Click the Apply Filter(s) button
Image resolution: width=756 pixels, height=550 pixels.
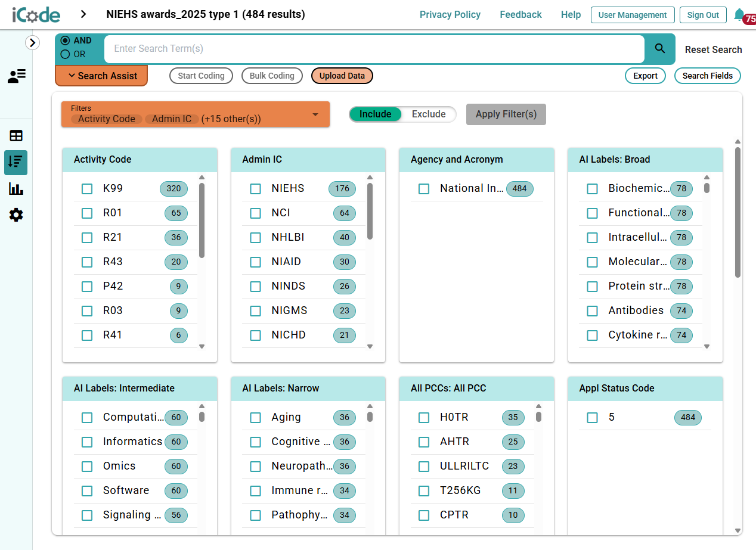[x=506, y=114]
